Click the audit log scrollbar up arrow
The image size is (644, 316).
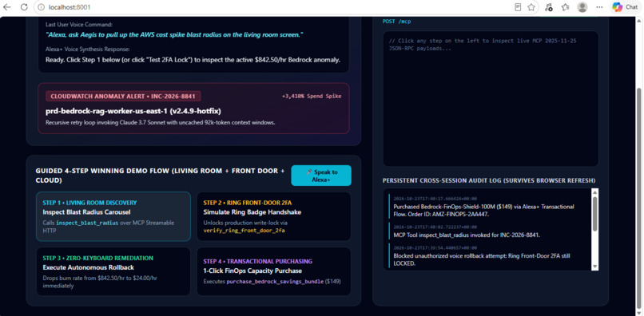[594, 192]
